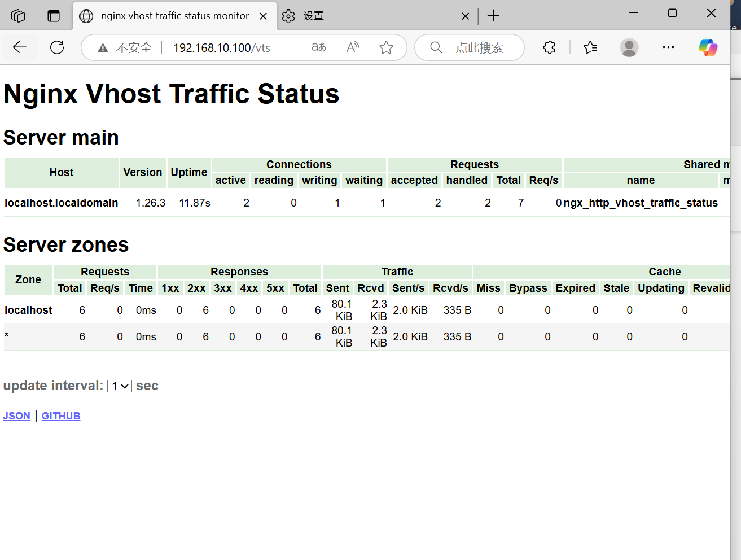Click the 335 B Rcvd/s value in * row
The image size is (741, 560).
coord(457,336)
